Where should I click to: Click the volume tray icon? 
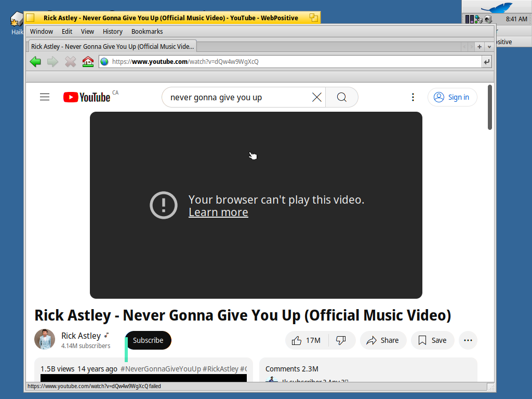click(488, 19)
